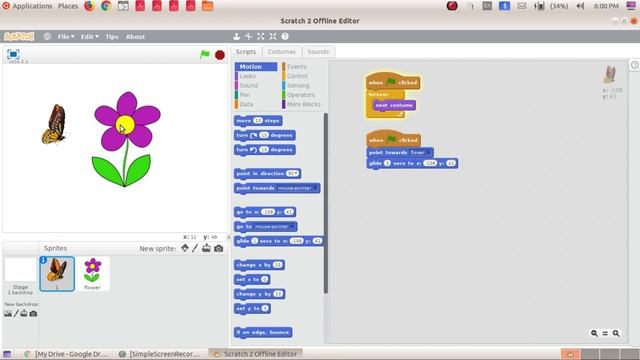Select the Shrink sprite tool

tap(273, 36)
